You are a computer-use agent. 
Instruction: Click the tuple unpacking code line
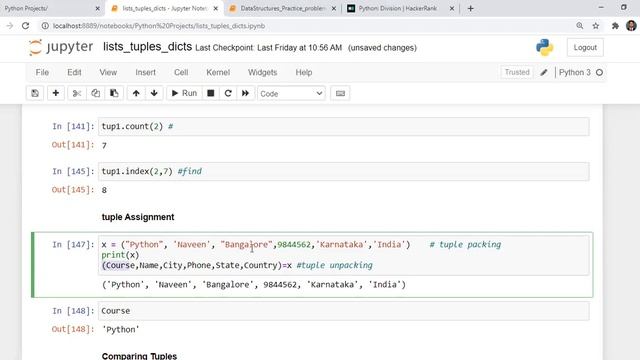pos(237,265)
